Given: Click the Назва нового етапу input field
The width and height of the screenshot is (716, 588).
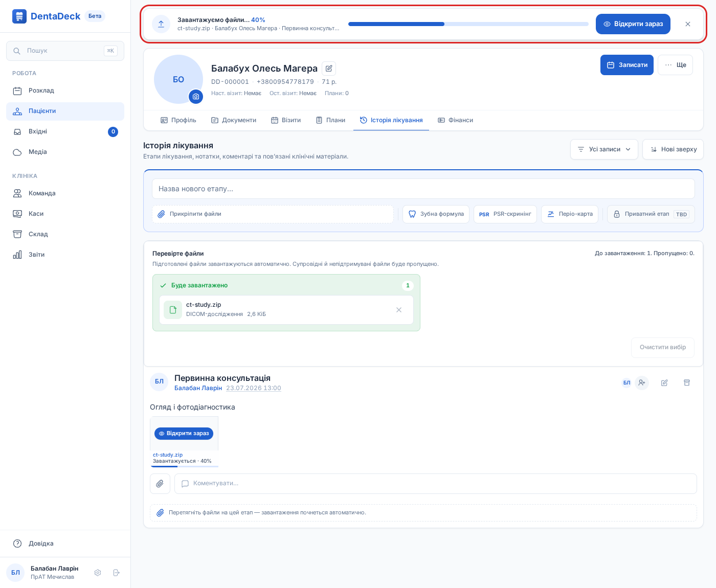Looking at the screenshot, I should coord(423,189).
